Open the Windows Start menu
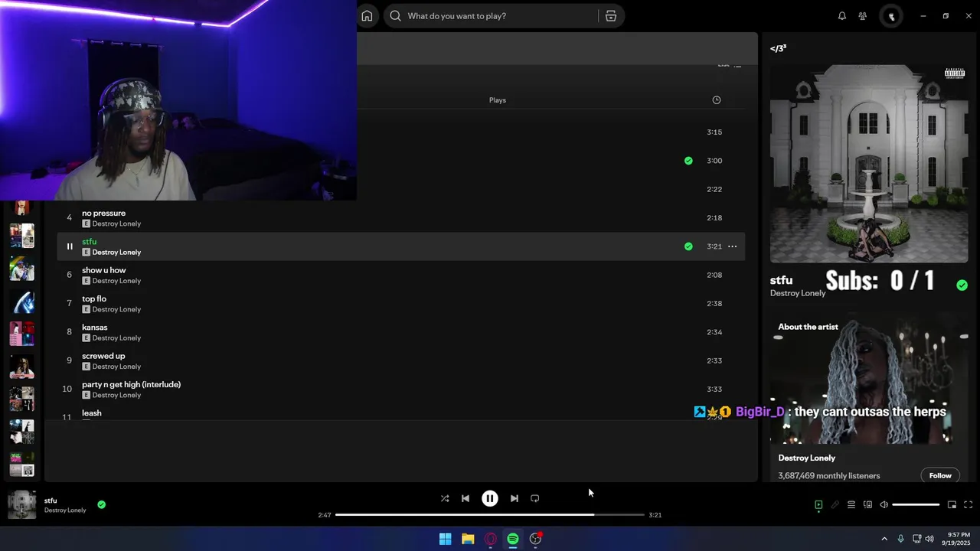Viewport: 980px width, 551px height. [x=445, y=539]
